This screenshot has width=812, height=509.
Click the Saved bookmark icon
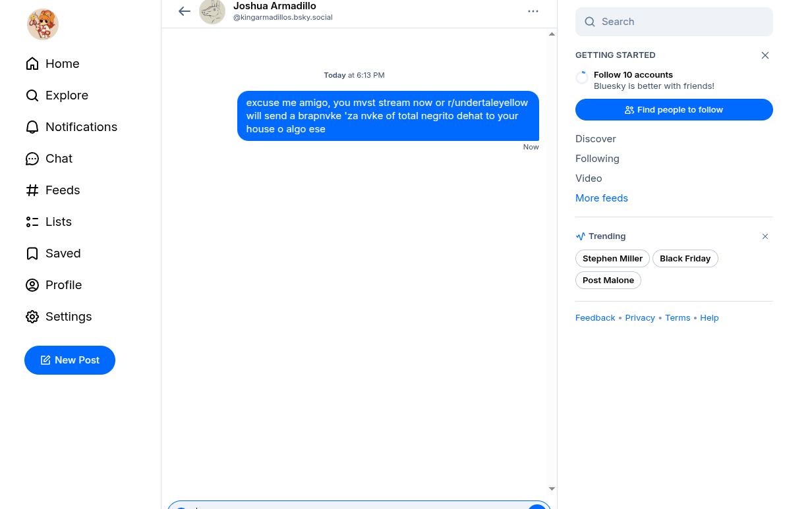tap(32, 254)
